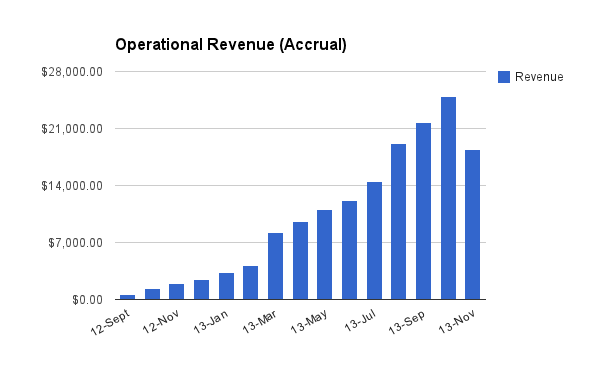The height and width of the screenshot is (371, 600).
Task: Select the tallest revenue bar
Action: pos(448,198)
